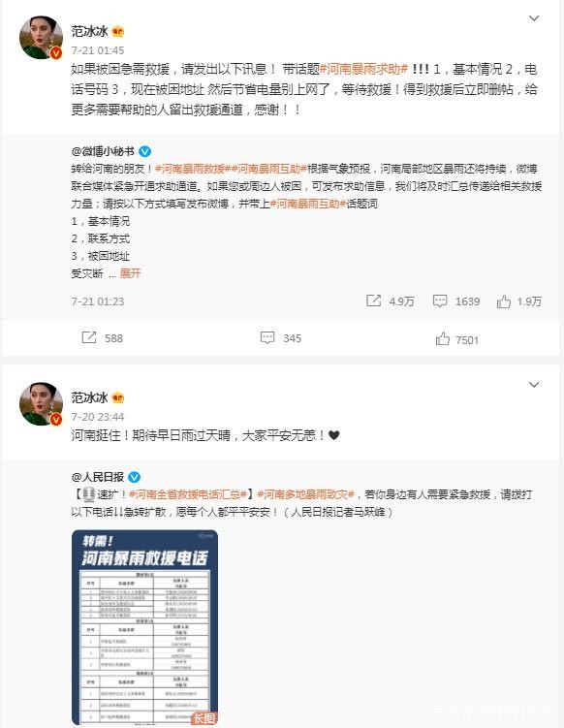Click the 7-21 01:45 post timestamp

98,50
